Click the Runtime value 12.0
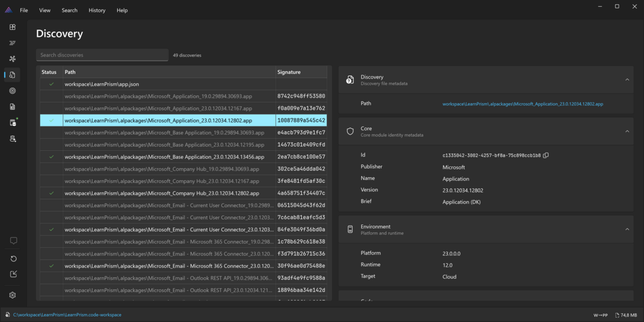 click(x=447, y=266)
